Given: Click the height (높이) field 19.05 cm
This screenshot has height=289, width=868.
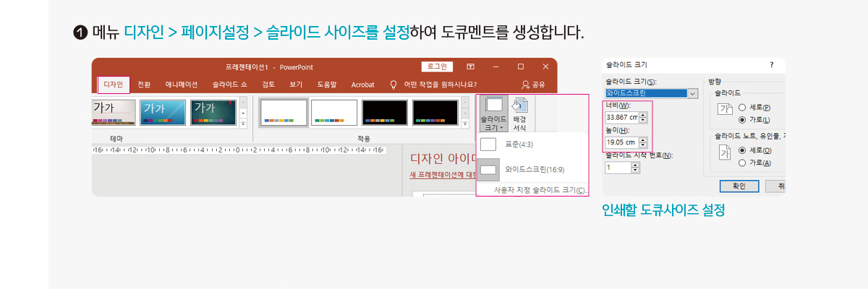Looking at the screenshot, I should click(622, 142).
